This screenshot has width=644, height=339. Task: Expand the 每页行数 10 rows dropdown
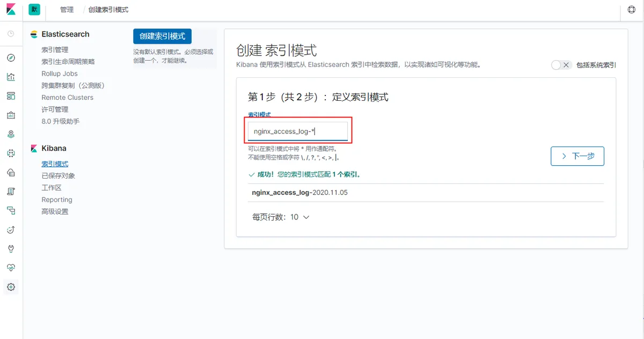point(281,217)
